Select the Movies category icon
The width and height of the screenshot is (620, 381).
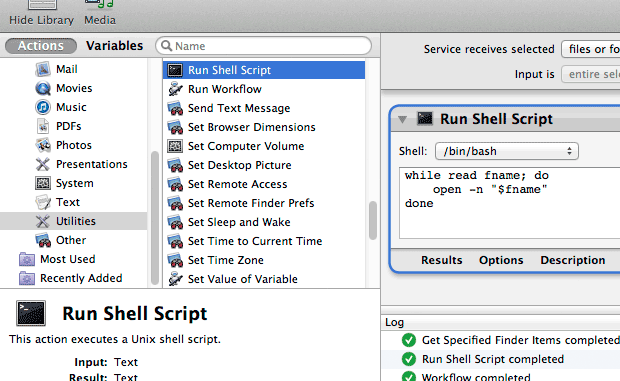click(x=43, y=88)
